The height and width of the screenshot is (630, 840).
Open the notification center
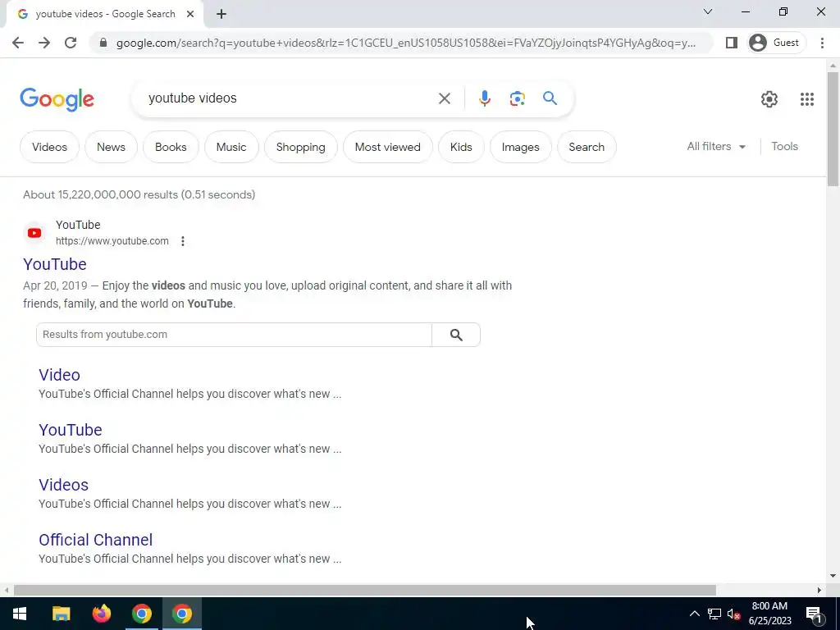(814, 614)
